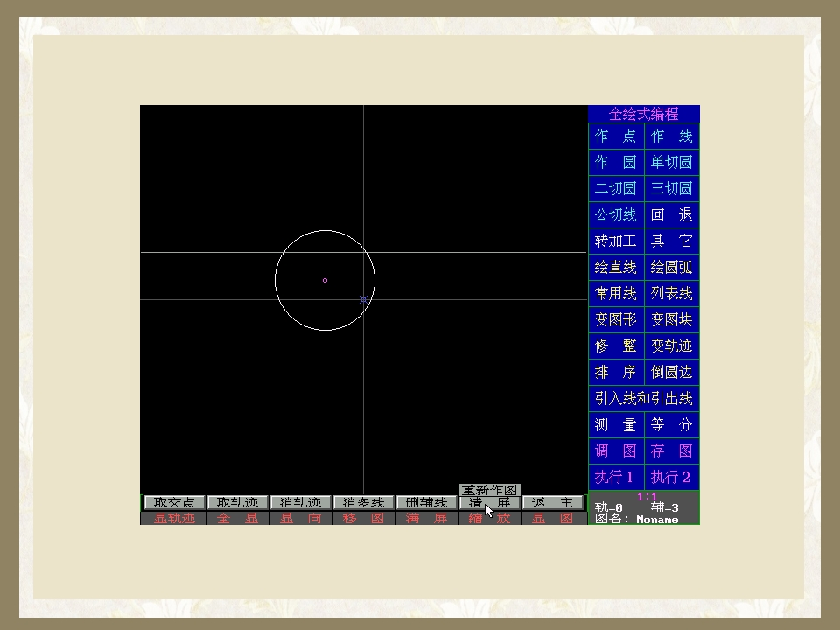Open the 倒圆边 (fillet edge) command
This screenshot has height=630, width=840.
click(672, 373)
